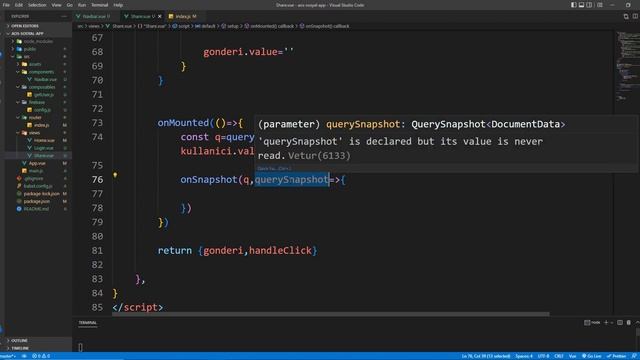Open the node terminal profile launcher
Viewport: 640px width, 360px height.
tap(592, 322)
